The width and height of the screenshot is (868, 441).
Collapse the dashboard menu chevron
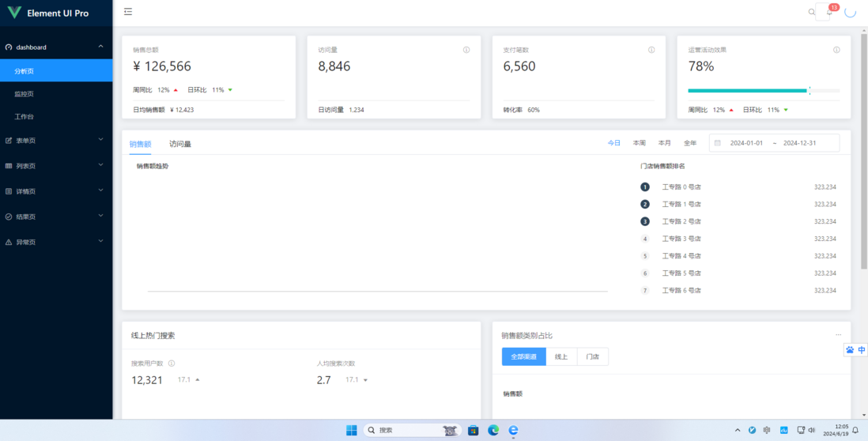(100, 47)
